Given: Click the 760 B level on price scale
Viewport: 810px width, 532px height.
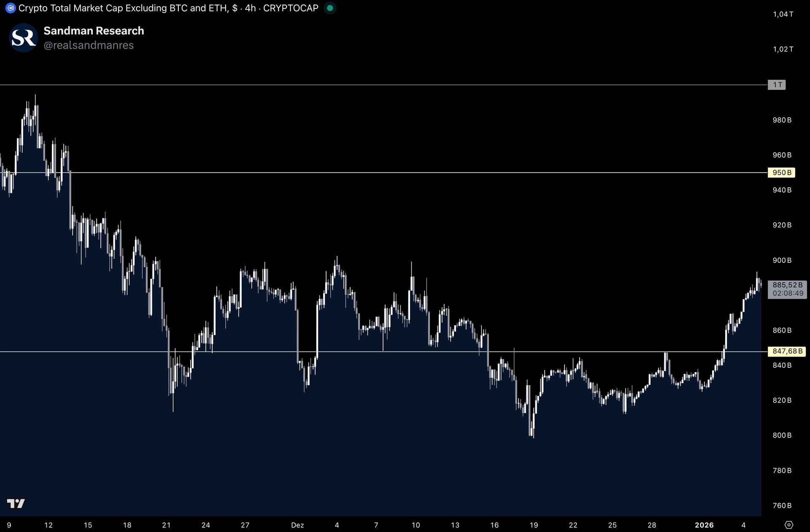Looking at the screenshot, I should pos(782,505).
